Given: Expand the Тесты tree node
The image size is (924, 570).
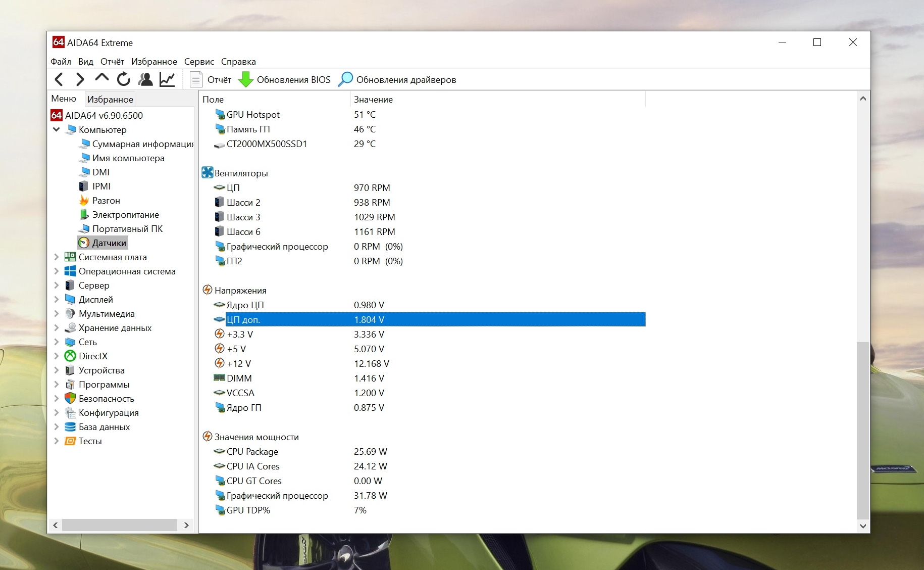Looking at the screenshot, I should tap(57, 441).
